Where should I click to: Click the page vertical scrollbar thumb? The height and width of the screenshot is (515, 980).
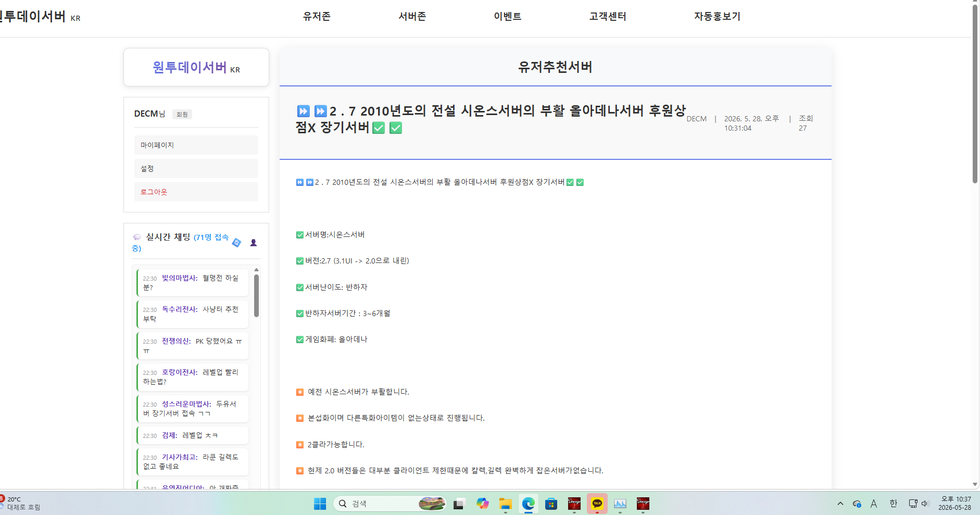[975, 94]
